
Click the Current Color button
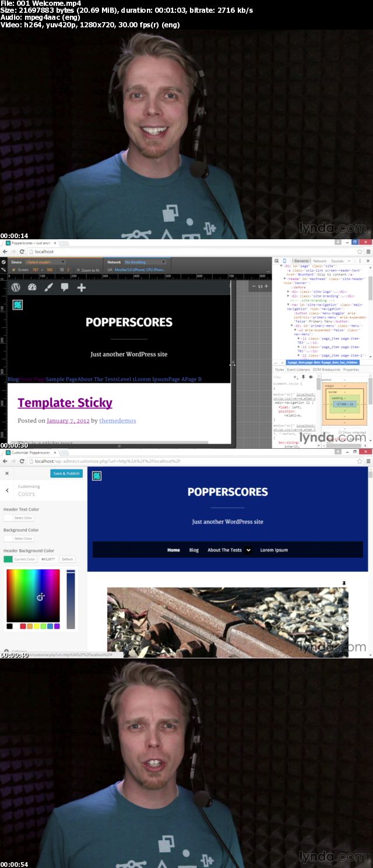click(20, 559)
